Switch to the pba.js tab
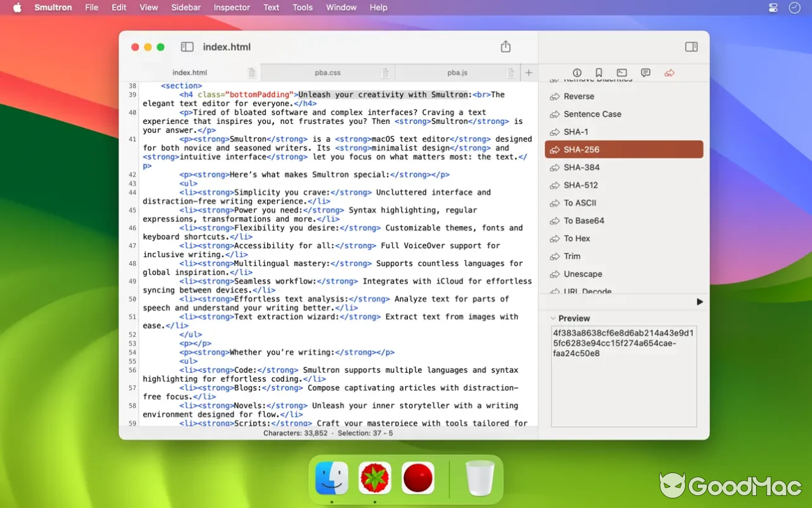Viewport: 812px width, 508px height. [457, 72]
